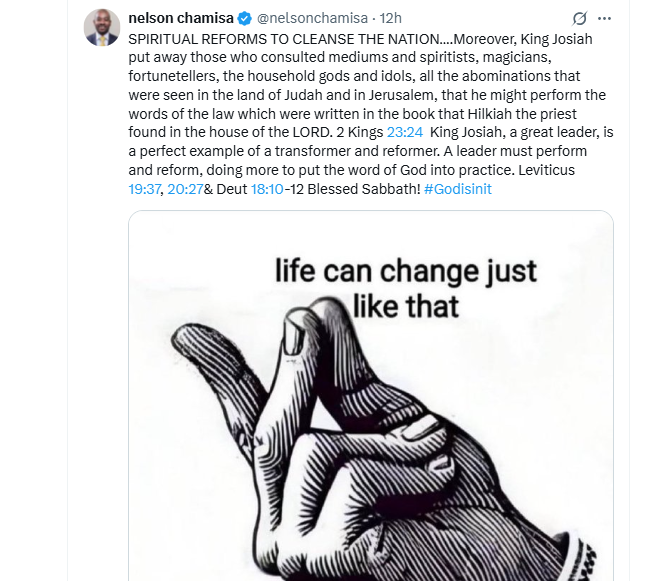Screen dimensions: 654x581
Task: Click the phrase '2 Kings' in the tweet
Action: 356,132
